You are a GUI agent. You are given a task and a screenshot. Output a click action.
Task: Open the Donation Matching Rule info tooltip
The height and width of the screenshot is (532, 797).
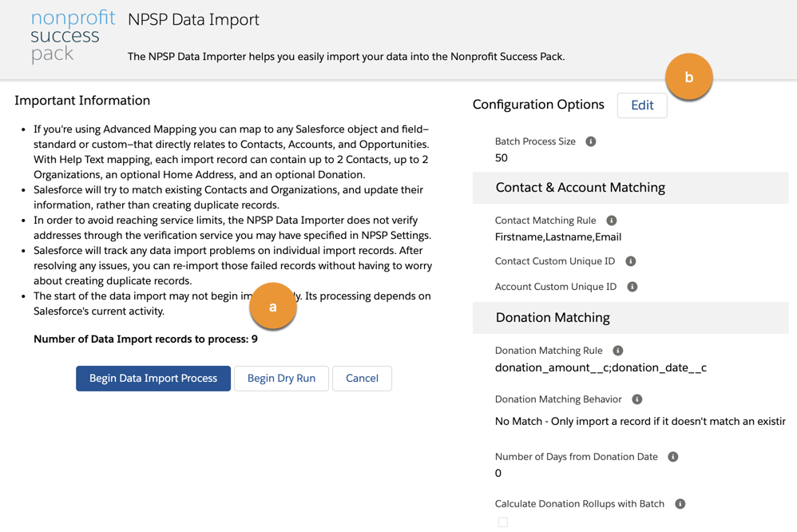pyautogui.click(x=617, y=350)
